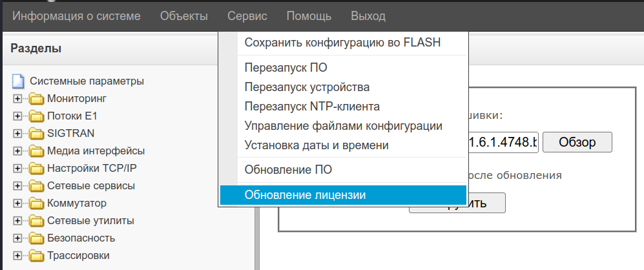Select Обновление лицензии menu entry
The width and height of the screenshot is (644, 270).
(x=305, y=195)
